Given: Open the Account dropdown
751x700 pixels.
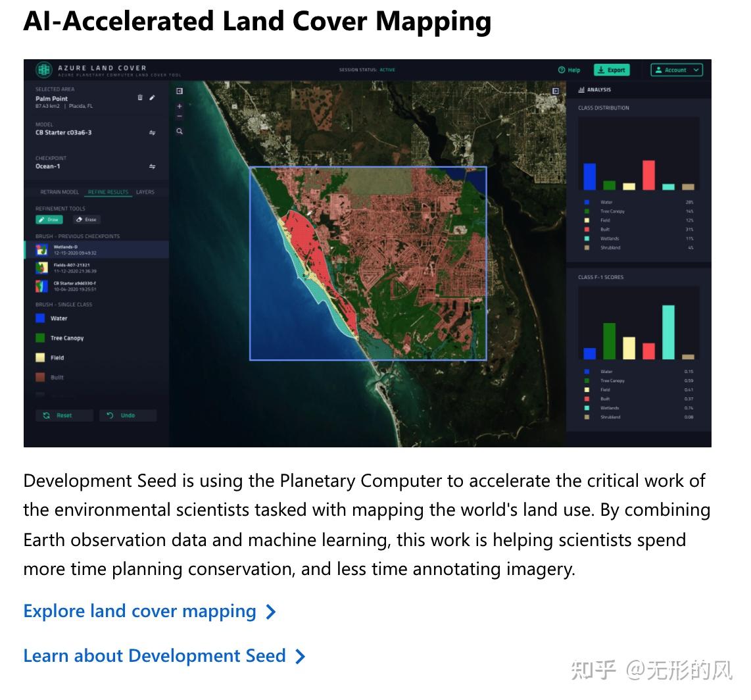Looking at the screenshot, I should coord(677,70).
